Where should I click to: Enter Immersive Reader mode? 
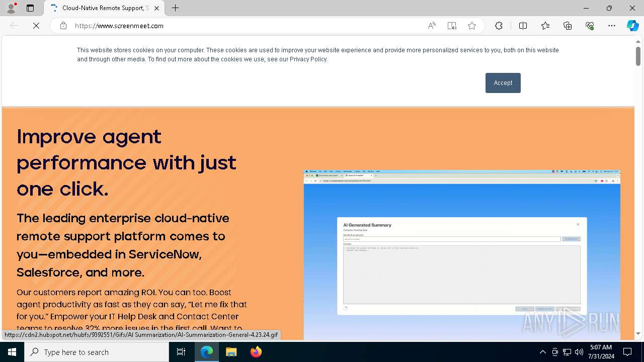tap(452, 26)
